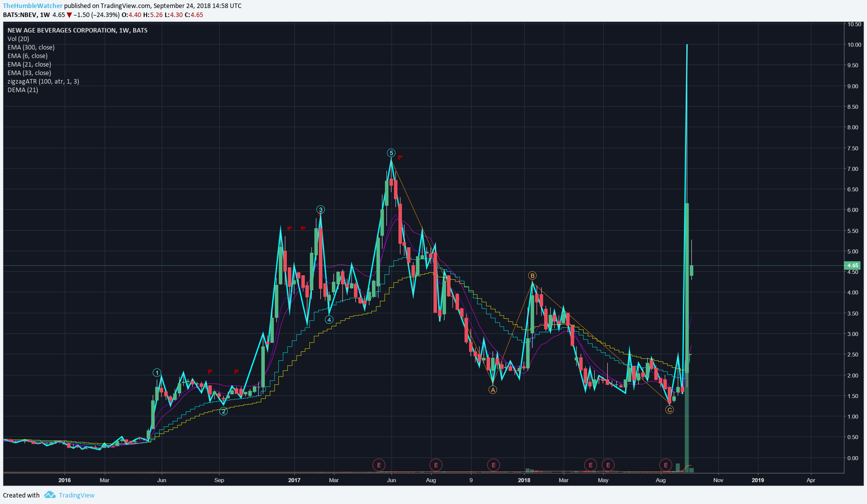
Task: Click the −1.50 (−24.39%) change text
Action: [x=97, y=15]
